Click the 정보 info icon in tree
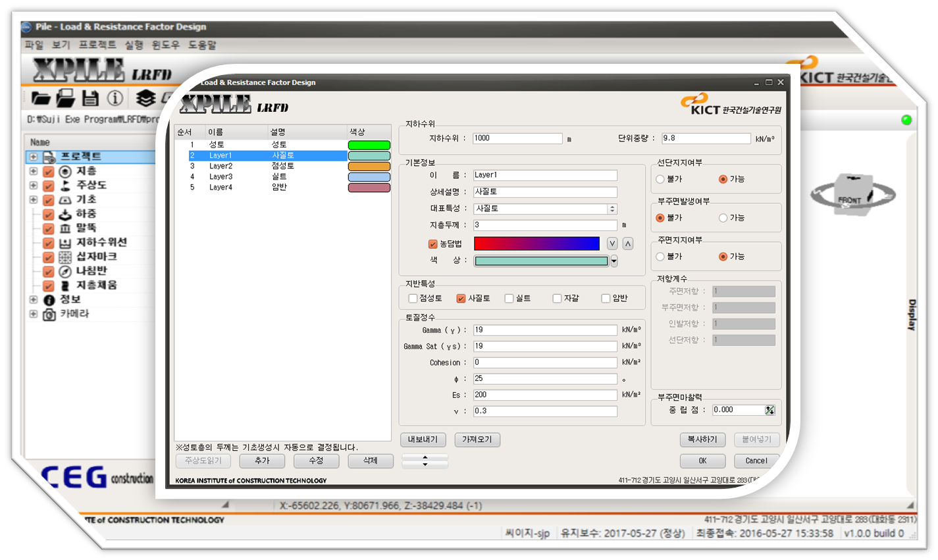Viewport: 938px width, 560px height. 49,300
